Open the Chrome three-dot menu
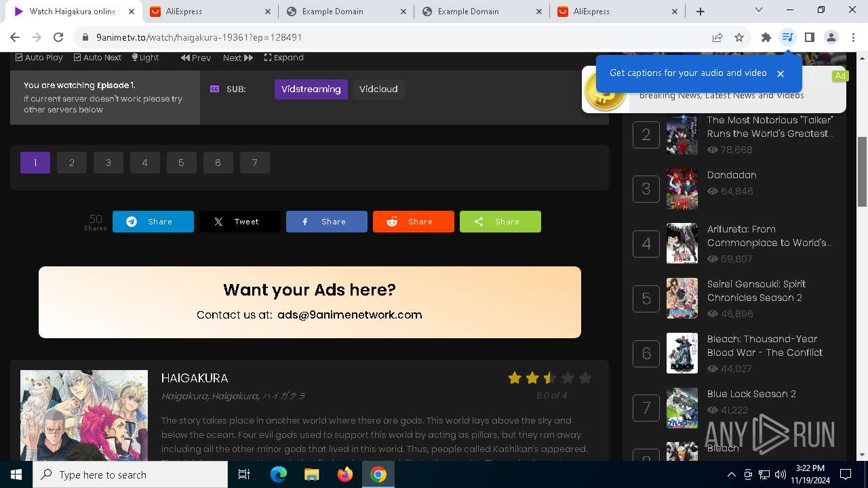The width and height of the screenshot is (868, 488). [x=852, y=38]
